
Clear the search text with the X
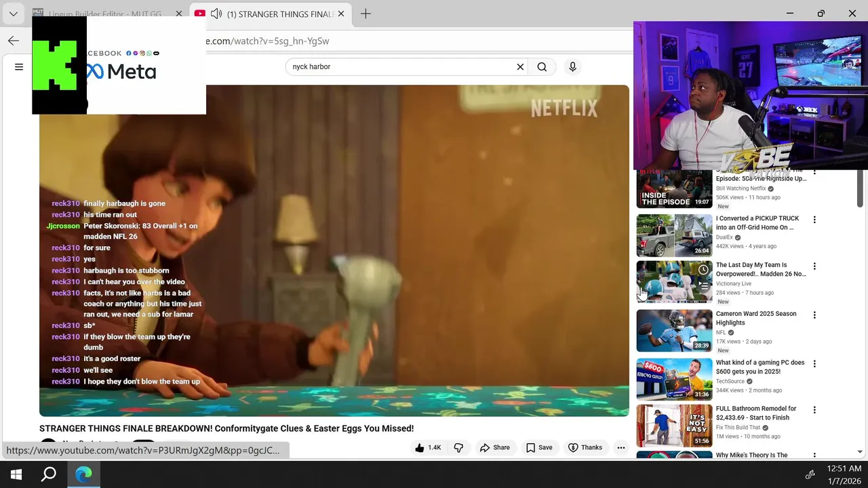tap(520, 66)
